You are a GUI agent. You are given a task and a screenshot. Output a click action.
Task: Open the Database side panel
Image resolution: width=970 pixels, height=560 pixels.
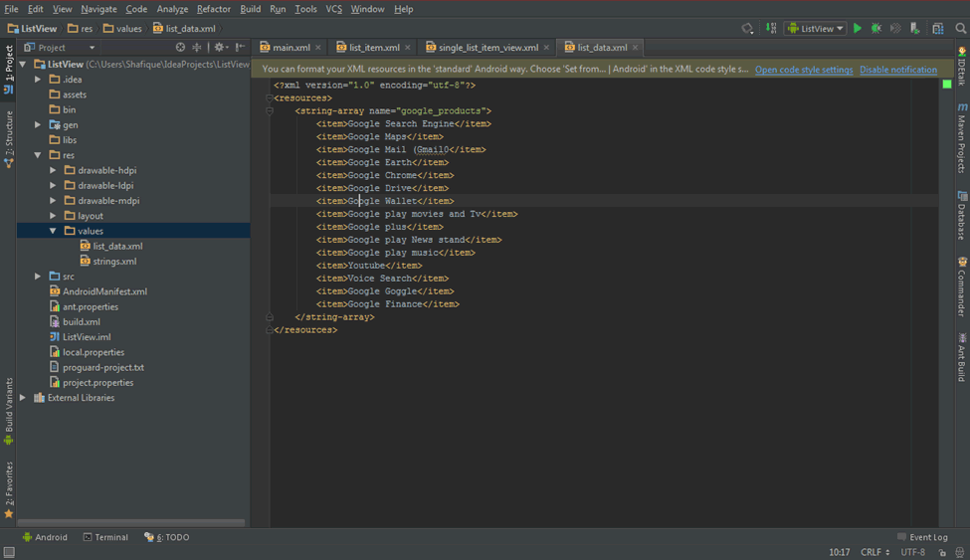[962, 215]
